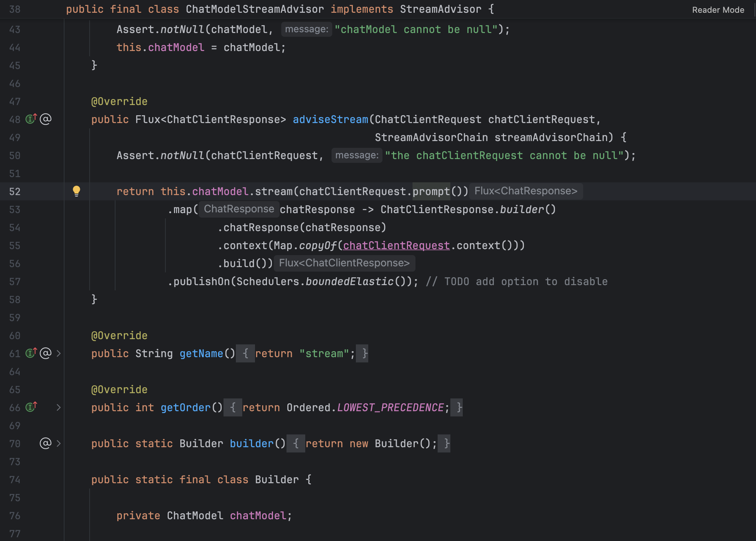Image resolution: width=756 pixels, height=541 pixels.
Task: Click the .chatResponse(chatResponse) call on line 54
Action: 302,227
